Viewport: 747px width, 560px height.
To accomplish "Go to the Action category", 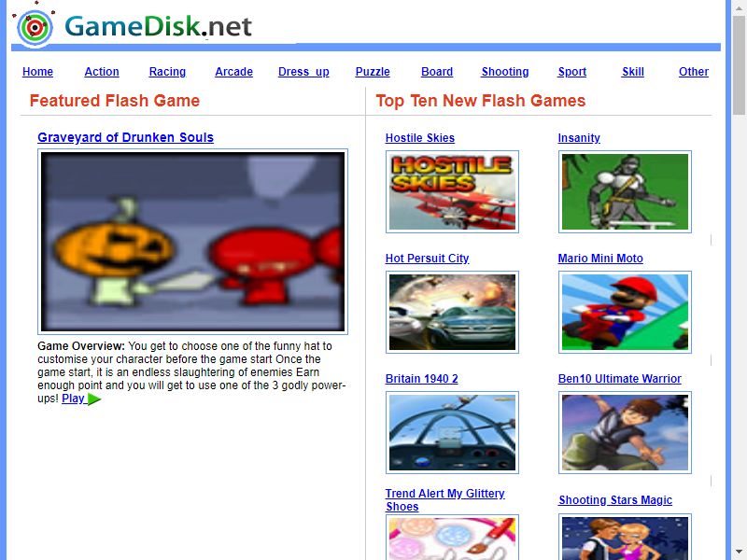I will click(x=102, y=72).
